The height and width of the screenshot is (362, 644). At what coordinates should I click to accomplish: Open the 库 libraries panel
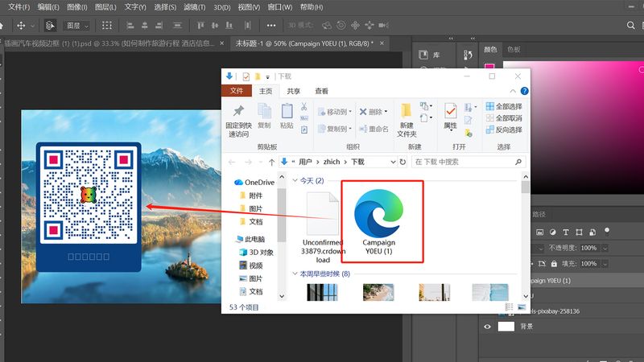click(429, 55)
